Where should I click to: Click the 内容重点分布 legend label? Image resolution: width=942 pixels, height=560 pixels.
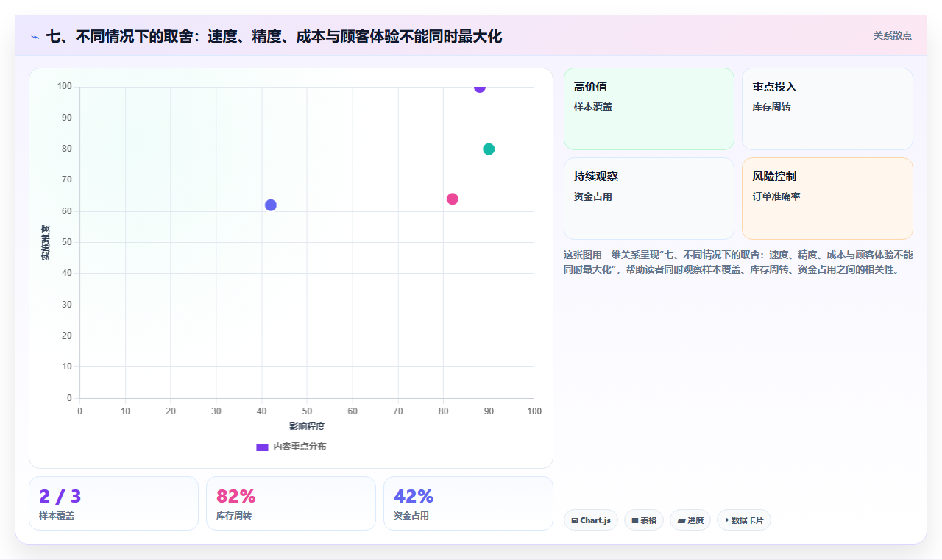point(300,447)
